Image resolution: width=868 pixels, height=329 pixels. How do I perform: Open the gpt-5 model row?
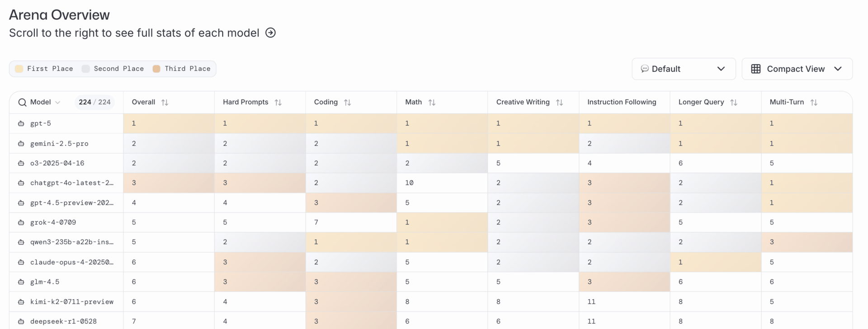tap(41, 123)
